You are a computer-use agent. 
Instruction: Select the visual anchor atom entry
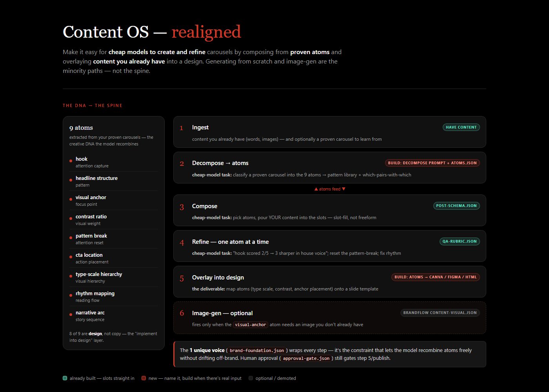[114, 201]
